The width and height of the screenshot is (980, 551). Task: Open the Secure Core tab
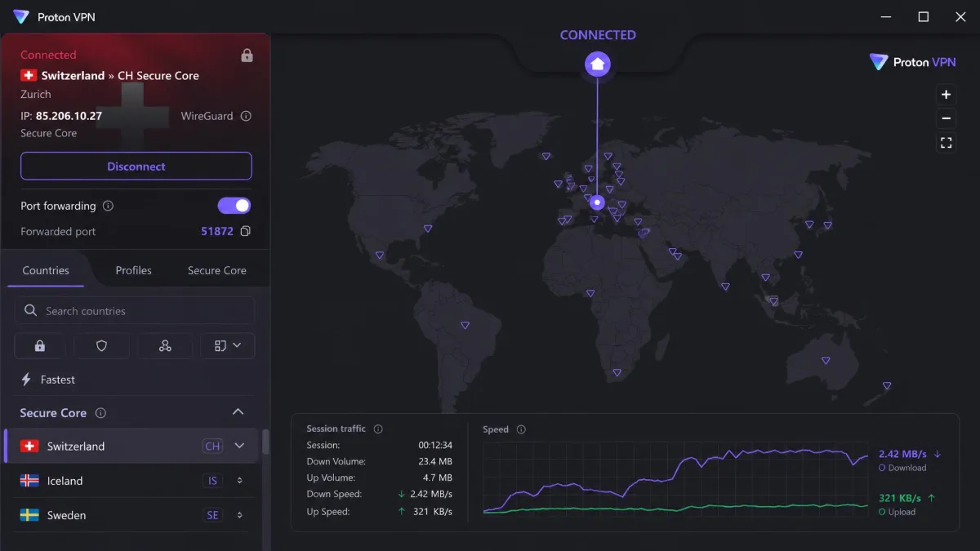click(x=217, y=270)
